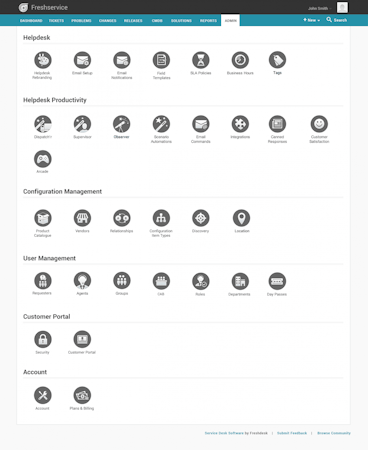Click the Submit Feedback link
Image resolution: width=368 pixels, height=450 pixels.
[x=292, y=433]
